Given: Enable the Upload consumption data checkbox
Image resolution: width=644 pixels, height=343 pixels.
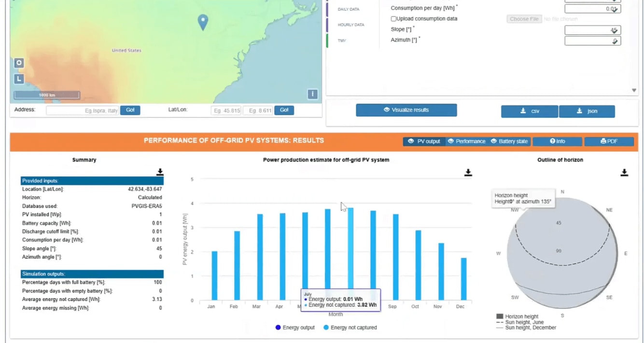Looking at the screenshot, I should pyautogui.click(x=394, y=18).
